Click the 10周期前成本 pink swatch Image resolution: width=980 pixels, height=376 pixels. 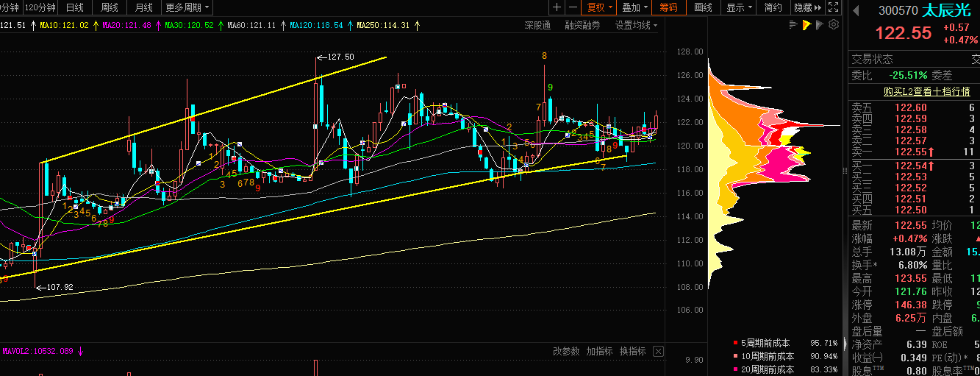(x=735, y=356)
